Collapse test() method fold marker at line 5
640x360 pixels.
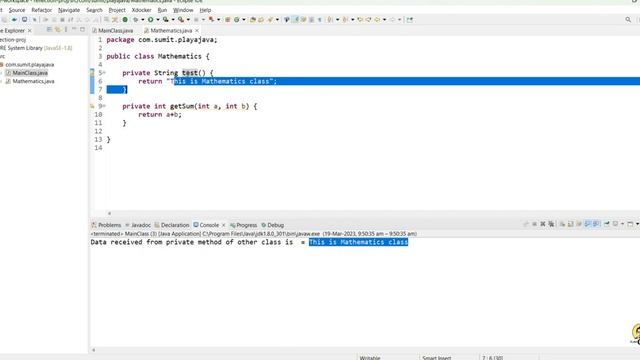104,73
